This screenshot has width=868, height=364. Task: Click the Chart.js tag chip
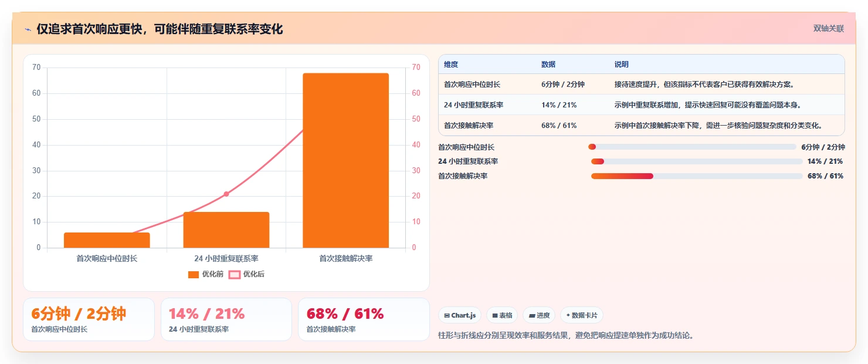tap(460, 315)
